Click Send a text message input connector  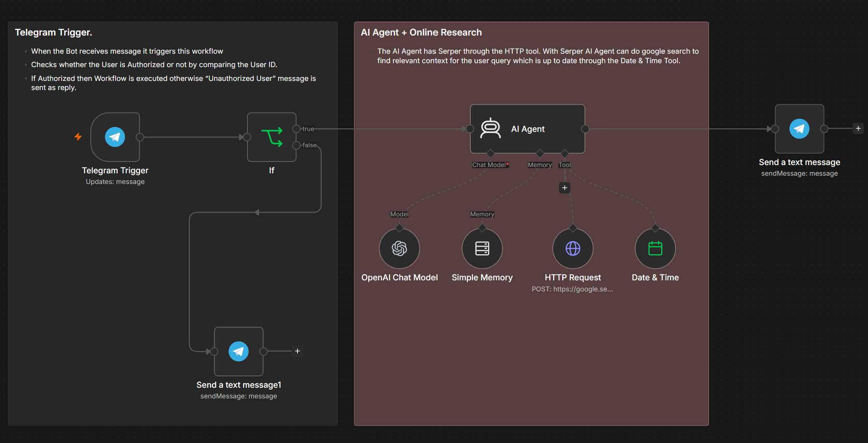tap(775, 129)
